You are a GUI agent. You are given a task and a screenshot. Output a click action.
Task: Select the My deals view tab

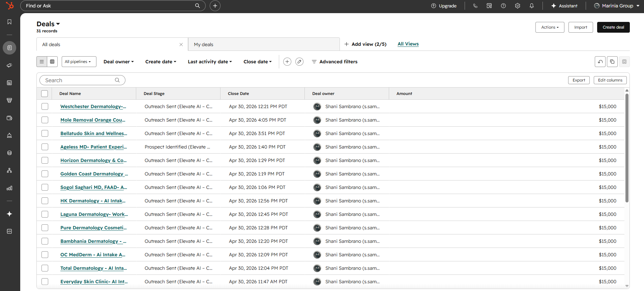[264, 44]
